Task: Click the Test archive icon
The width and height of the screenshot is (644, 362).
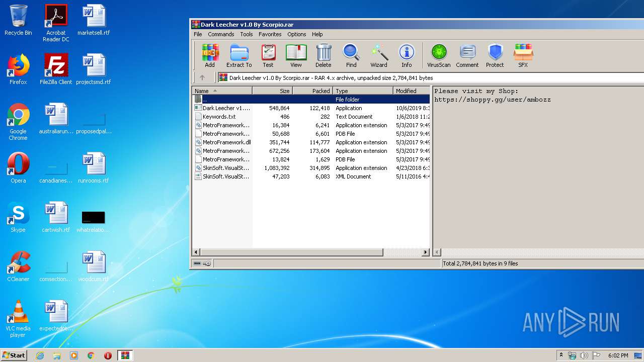Action: [268, 55]
